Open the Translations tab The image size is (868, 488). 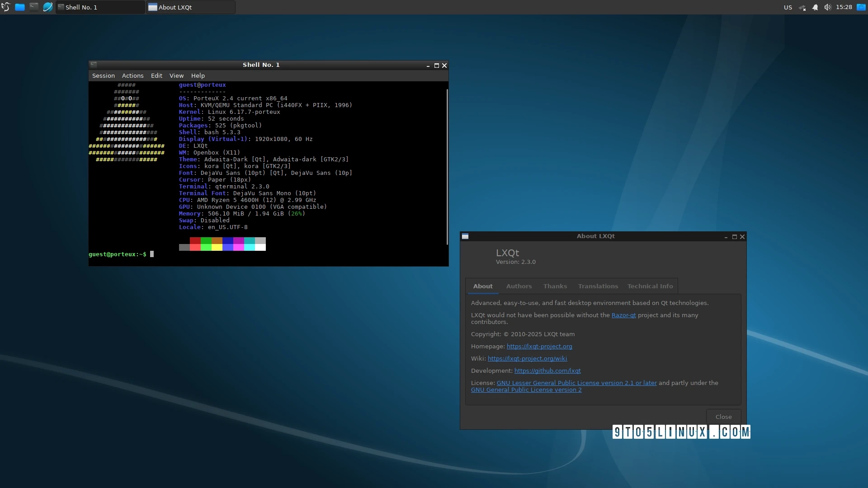(x=598, y=286)
